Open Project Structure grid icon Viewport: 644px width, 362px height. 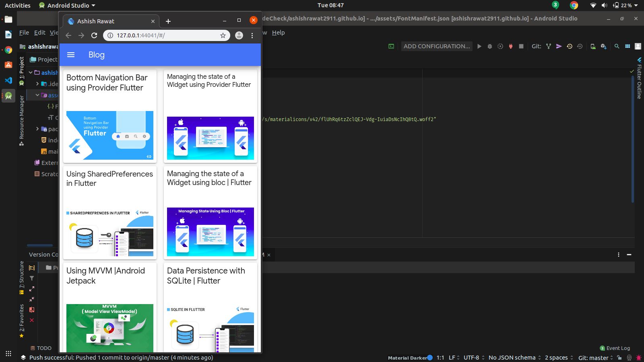(627, 46)
